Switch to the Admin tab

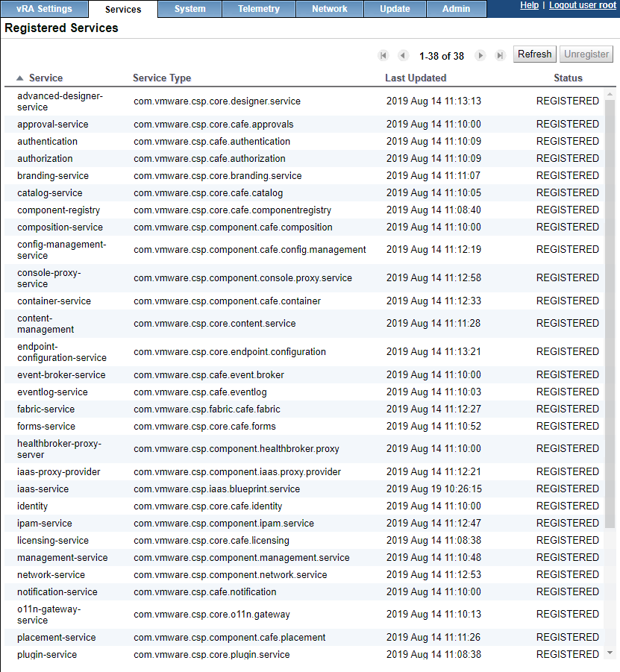click(456, 9)
